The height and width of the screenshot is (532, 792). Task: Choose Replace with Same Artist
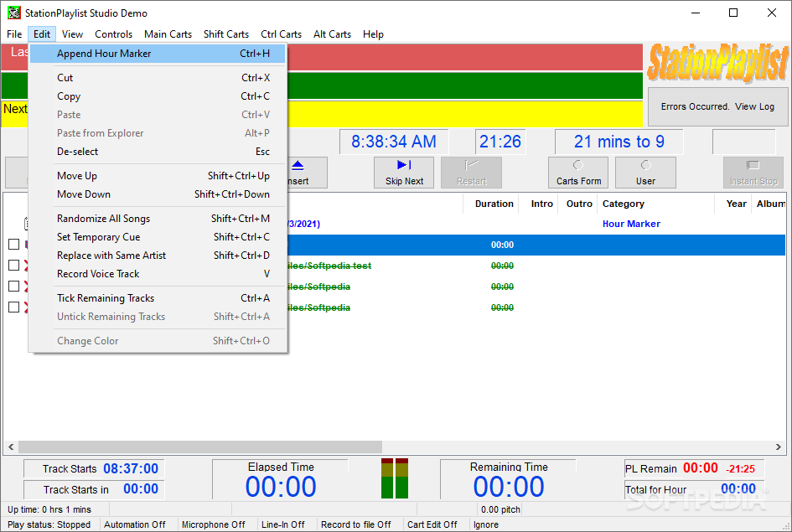point(158,256)
